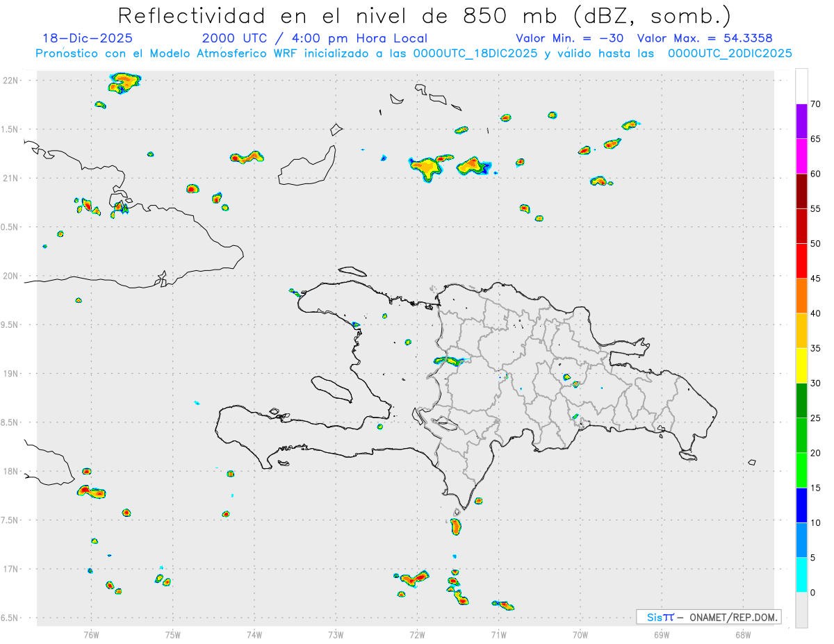Screen dimensions: 834x644
Task: Click the '20N' latitude label
Action: (10, 276)
